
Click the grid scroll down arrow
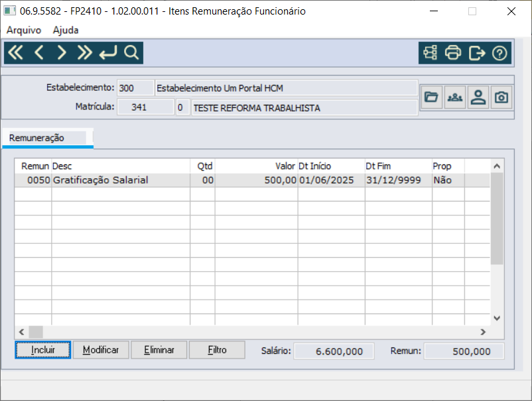point(497,318)
